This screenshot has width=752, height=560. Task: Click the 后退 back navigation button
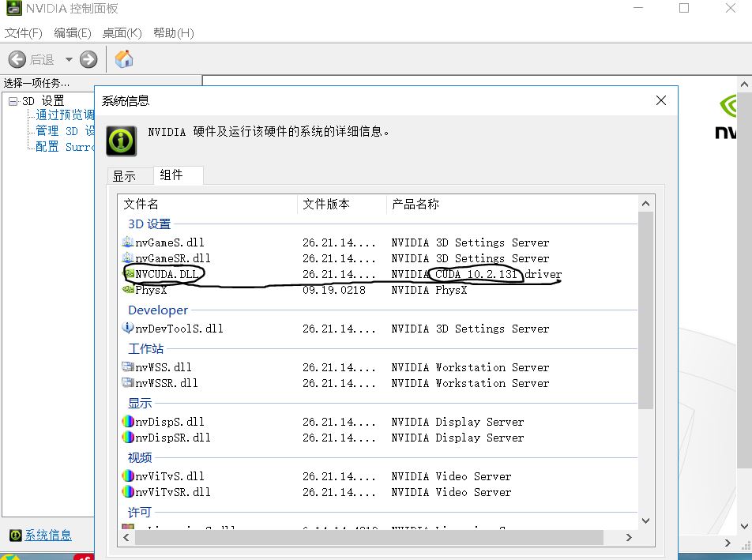tap(17, 58)
